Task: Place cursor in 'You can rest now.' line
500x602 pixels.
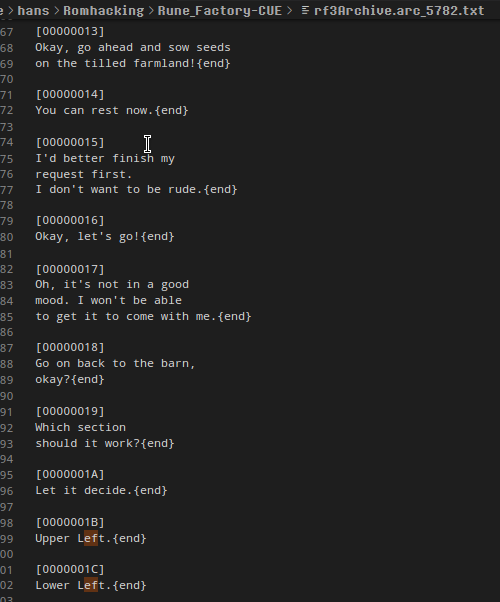Action: tap(112, 111)
